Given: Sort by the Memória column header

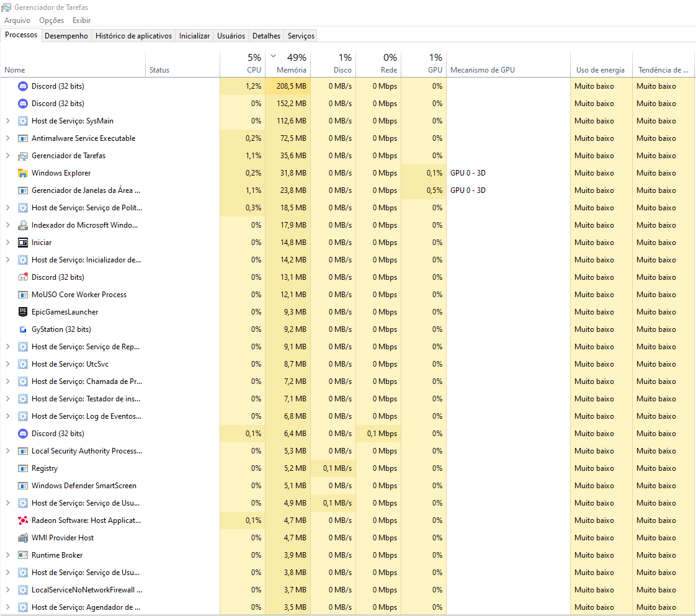Looking at the screenshot, I should click(x=288, y=64).
